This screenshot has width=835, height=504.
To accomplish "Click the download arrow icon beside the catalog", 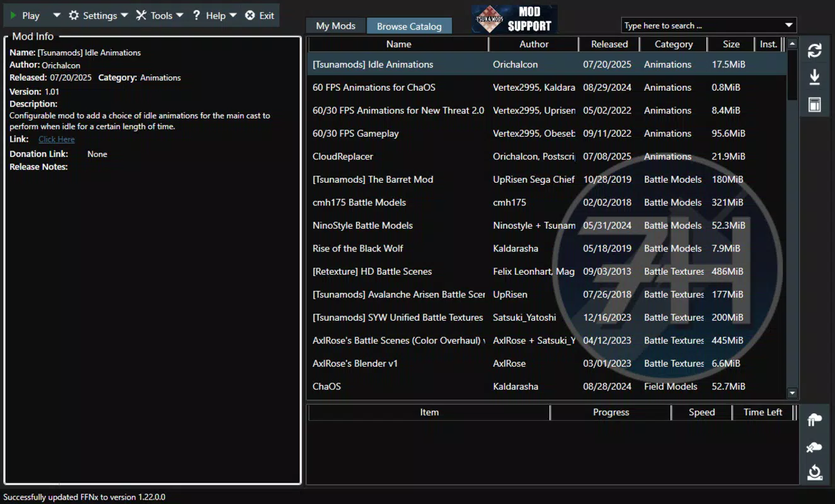I will point(815,77).
